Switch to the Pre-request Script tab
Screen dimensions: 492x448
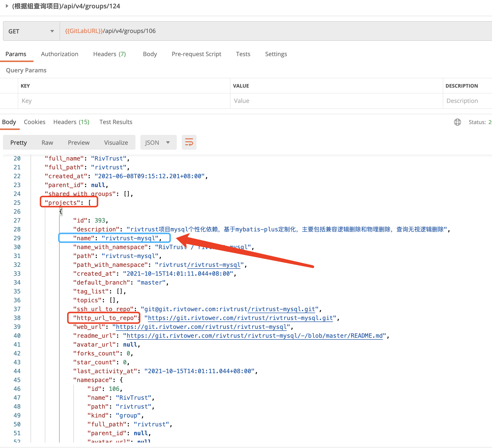coord(196,54)
